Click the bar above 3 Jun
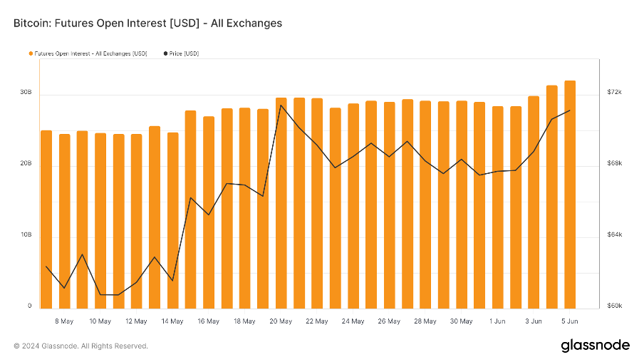This screenshot has width=644, height=362. click(x=534, y=202)
